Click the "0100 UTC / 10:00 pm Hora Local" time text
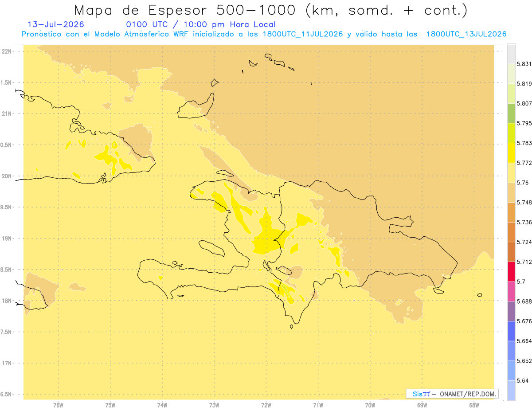 (201, 25)
